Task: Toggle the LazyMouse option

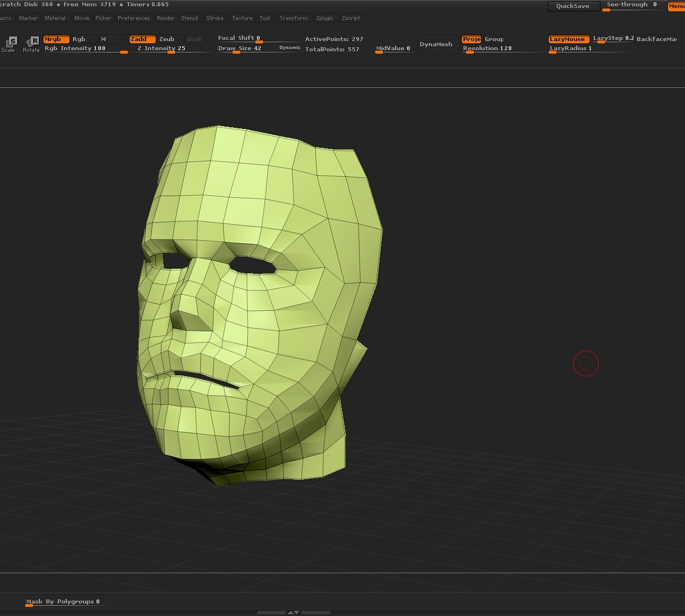Action: pos(569,39)
